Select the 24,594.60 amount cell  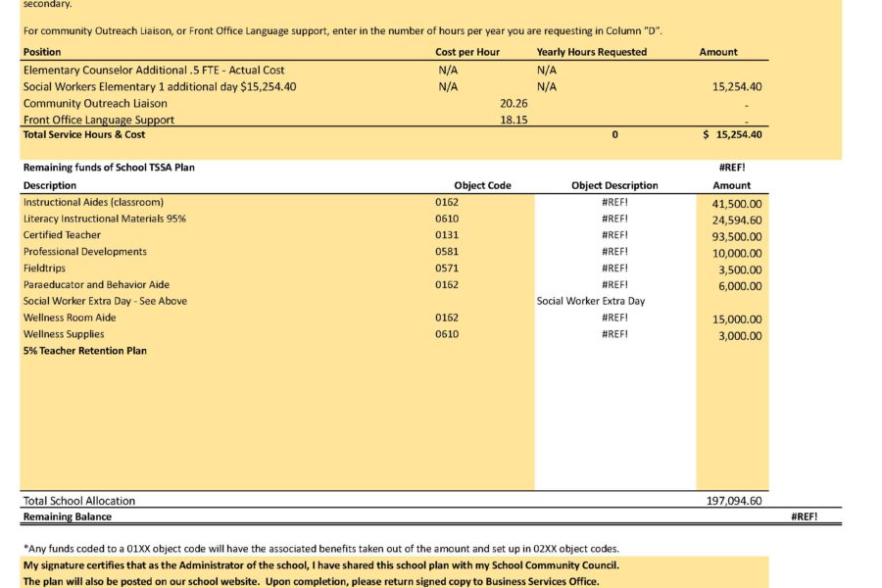pyautogui.click(x=737, y=220)
